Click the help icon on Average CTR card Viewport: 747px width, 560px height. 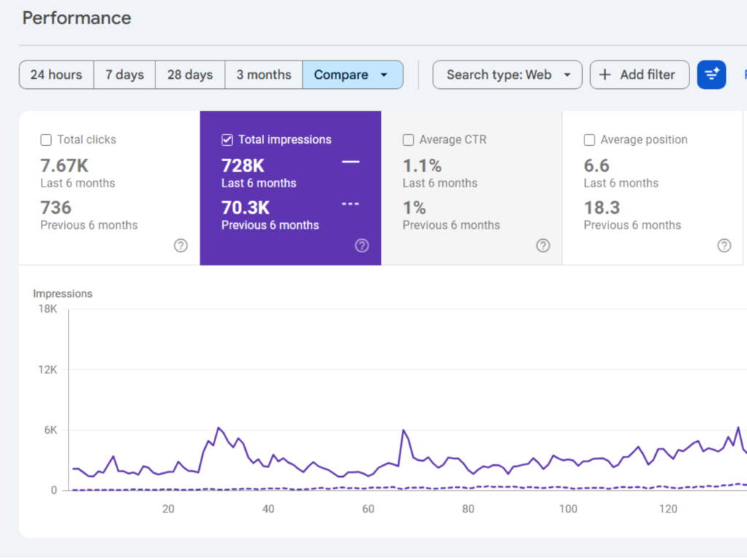[x=543, y=246]
